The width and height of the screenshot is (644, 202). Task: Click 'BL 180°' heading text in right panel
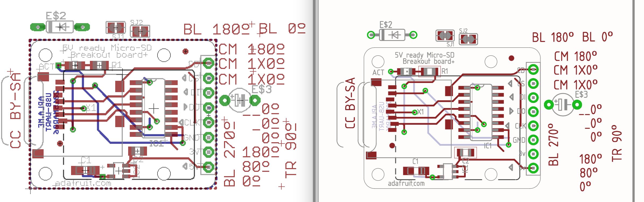(552, 37)
